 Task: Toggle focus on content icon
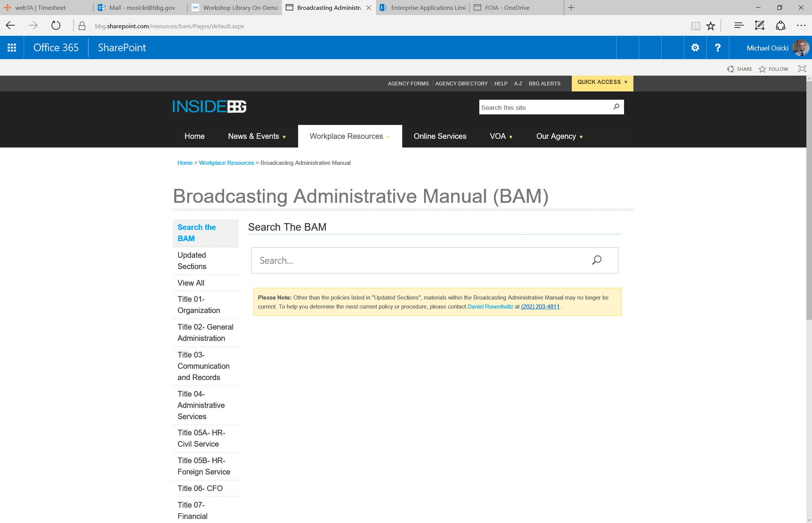[x=802, y=69]
